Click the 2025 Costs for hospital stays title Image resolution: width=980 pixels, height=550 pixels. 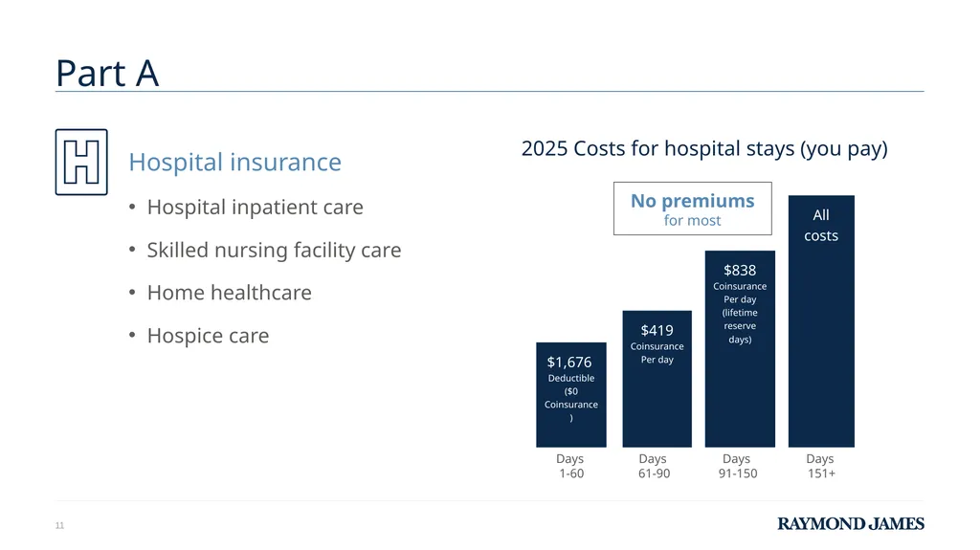tap(704, 149)
